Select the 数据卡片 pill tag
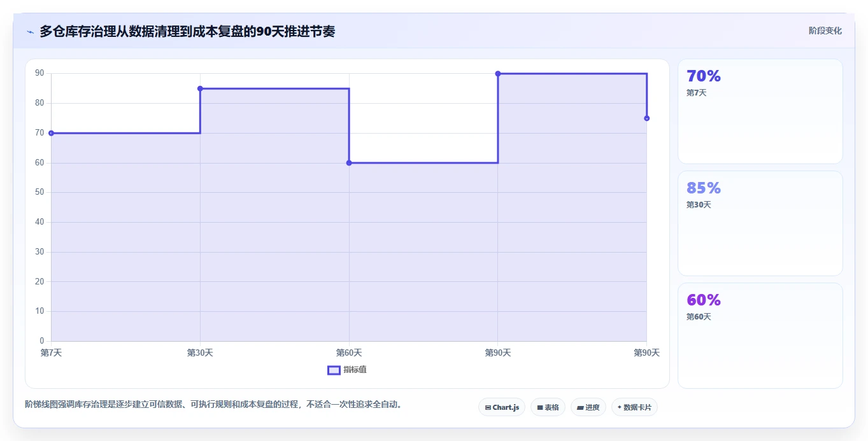868x441 pixels. point(634,407)
